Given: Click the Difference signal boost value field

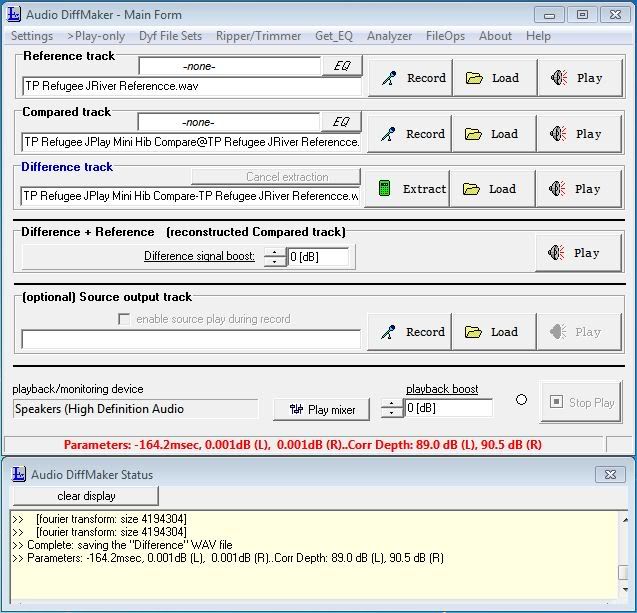Looking at the screenshot, I should [x=318, y=257].
